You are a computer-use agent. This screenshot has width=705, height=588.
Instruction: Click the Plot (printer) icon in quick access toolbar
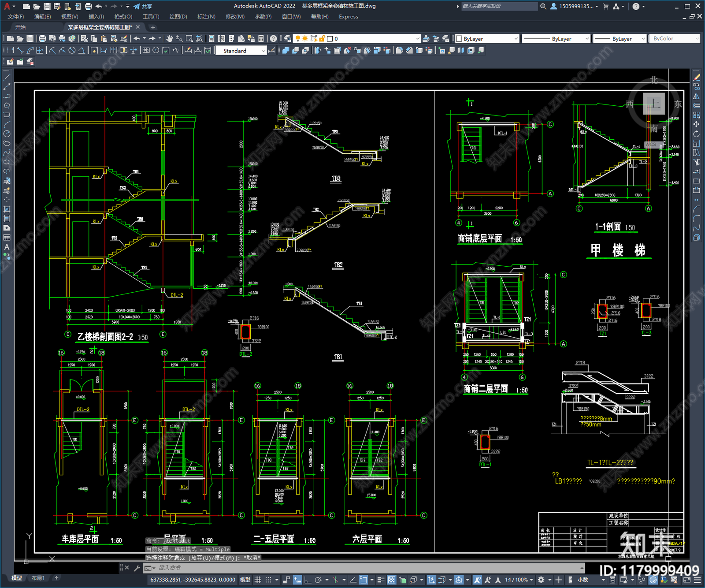tap(88, 6)
